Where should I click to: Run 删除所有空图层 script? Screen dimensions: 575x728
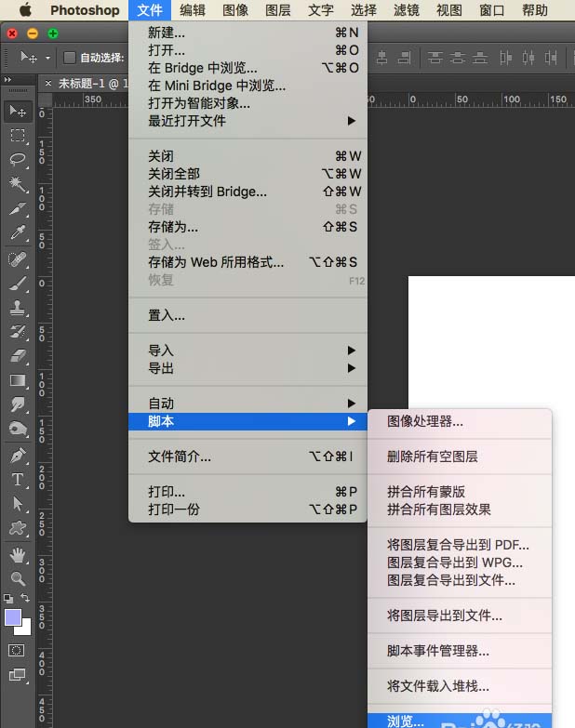click(x=460, y=457)
